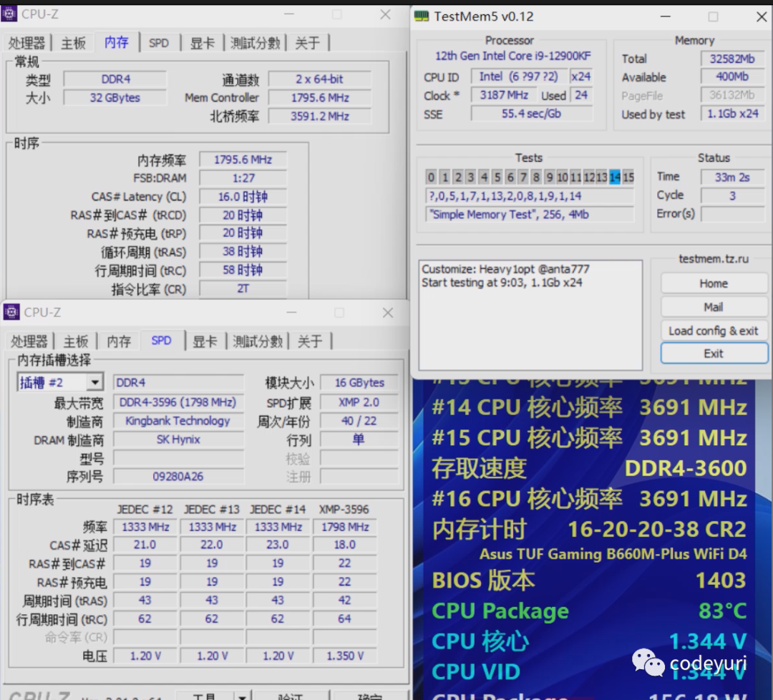Image resolution: width=773 pixels, height=700 pixels.
Task: Click 循环周期 tRAS 38 时钟 value
Action: pyautogui.click(x=243, y=252)
